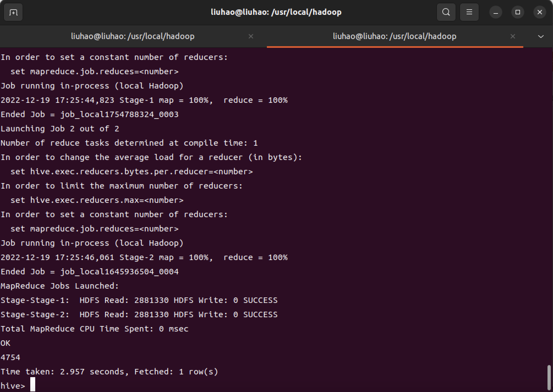Image resolution: width=553 pixels, height=392 pixels.
Task: Click 'Number of reduce tasks determined' line
Action: pyautogui.click(x=129, y=143)
